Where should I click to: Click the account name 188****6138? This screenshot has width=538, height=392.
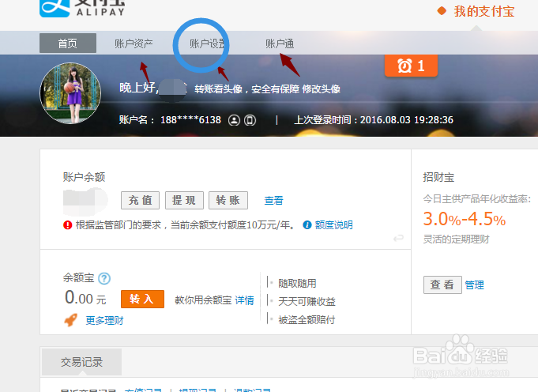coord(190,120)
